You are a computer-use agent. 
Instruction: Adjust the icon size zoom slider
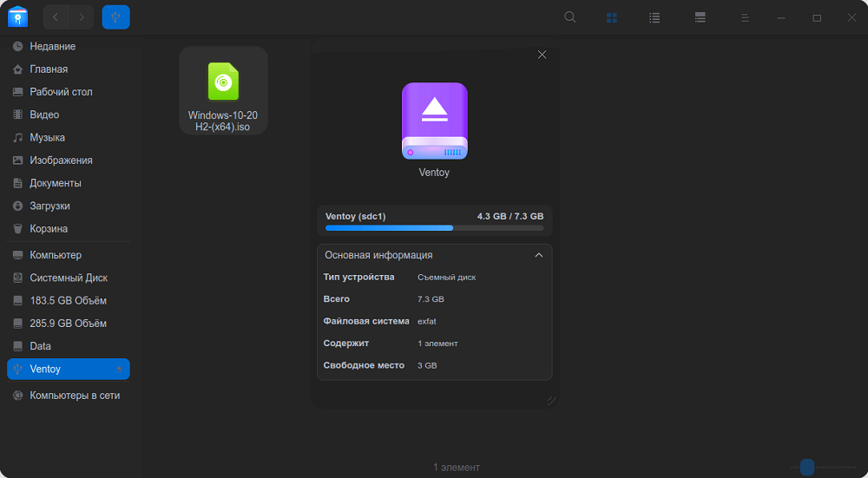tap(807, 468)
